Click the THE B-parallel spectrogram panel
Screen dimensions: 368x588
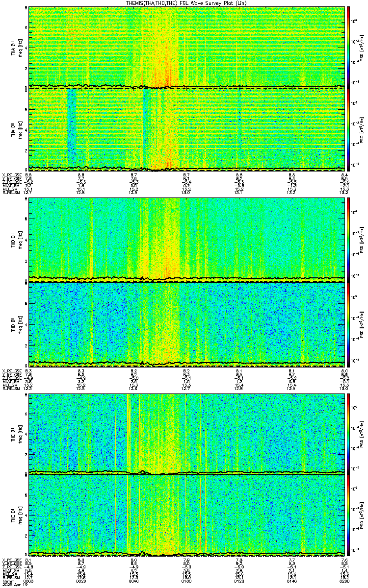(186, 516)
